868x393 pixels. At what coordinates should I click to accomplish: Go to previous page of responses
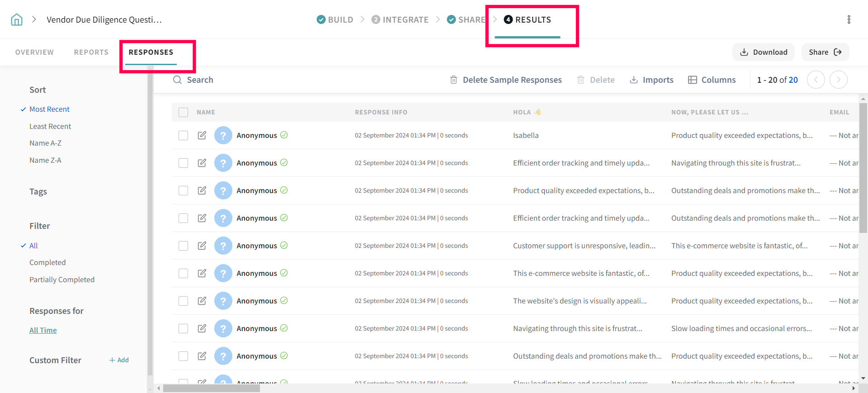point(816,80)
